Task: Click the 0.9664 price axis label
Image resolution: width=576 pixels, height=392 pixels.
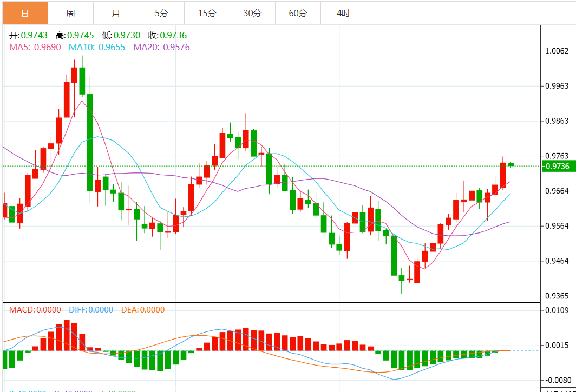Action: 557,191
